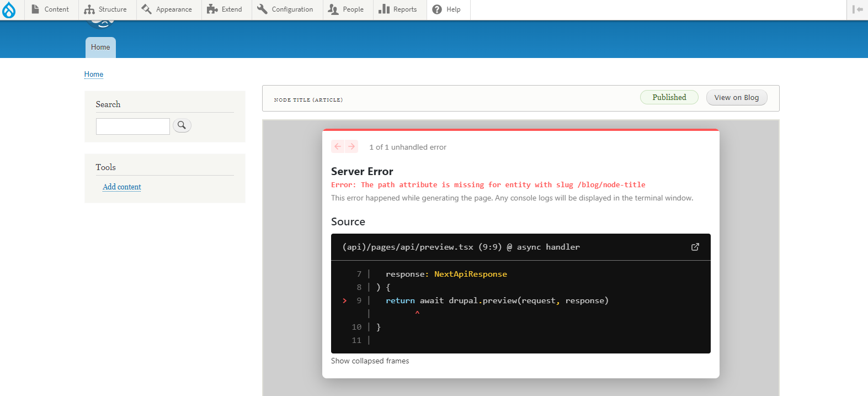Click the Reports bar chart icon
Viewport: 868px width, 396px height.
tap(384, 9)
